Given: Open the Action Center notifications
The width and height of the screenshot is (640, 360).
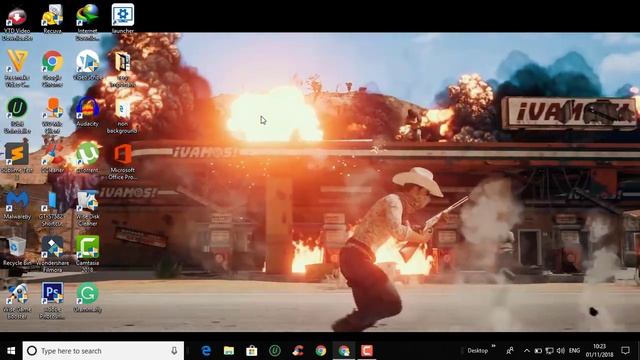Looking at the screenshot, I should point(626,351).
